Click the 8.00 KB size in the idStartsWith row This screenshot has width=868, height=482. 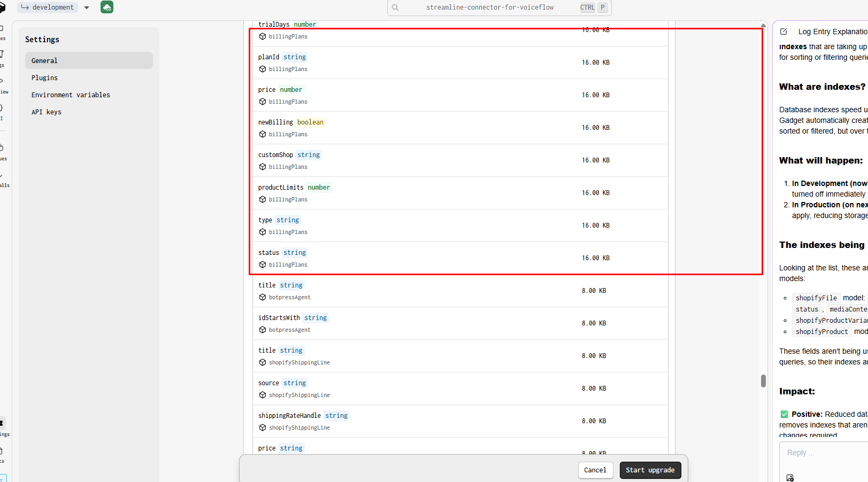[594, 323]
